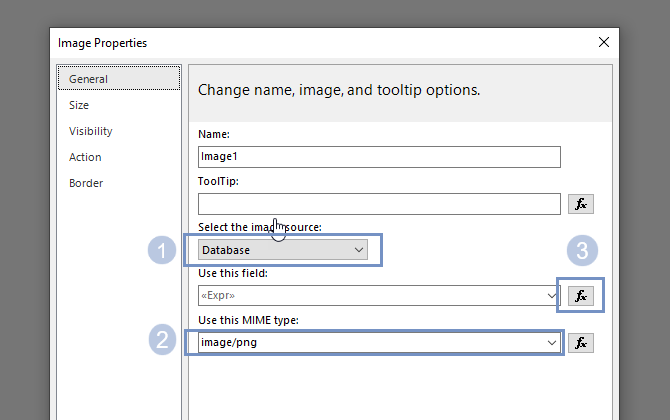The height and width of the screenshot is (420, 670).
Task: Click the Image Properties title text
Action: pos(102,43)
